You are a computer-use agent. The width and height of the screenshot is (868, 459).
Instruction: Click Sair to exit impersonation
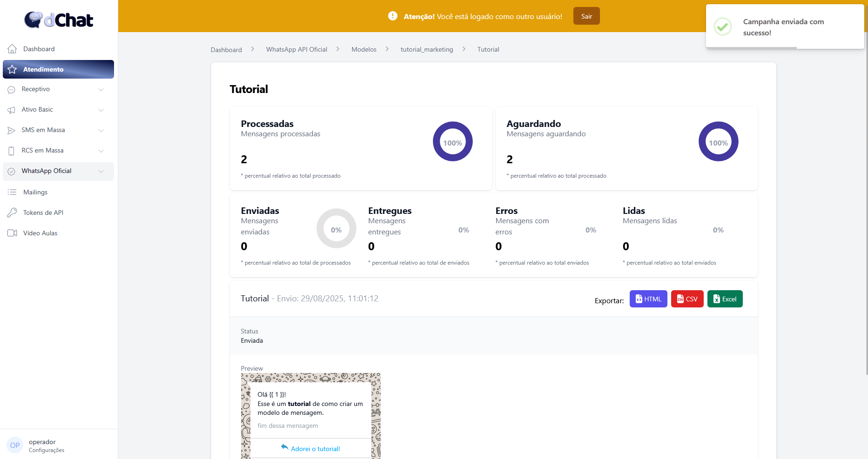pyautogui.click(x=586, y=16)
